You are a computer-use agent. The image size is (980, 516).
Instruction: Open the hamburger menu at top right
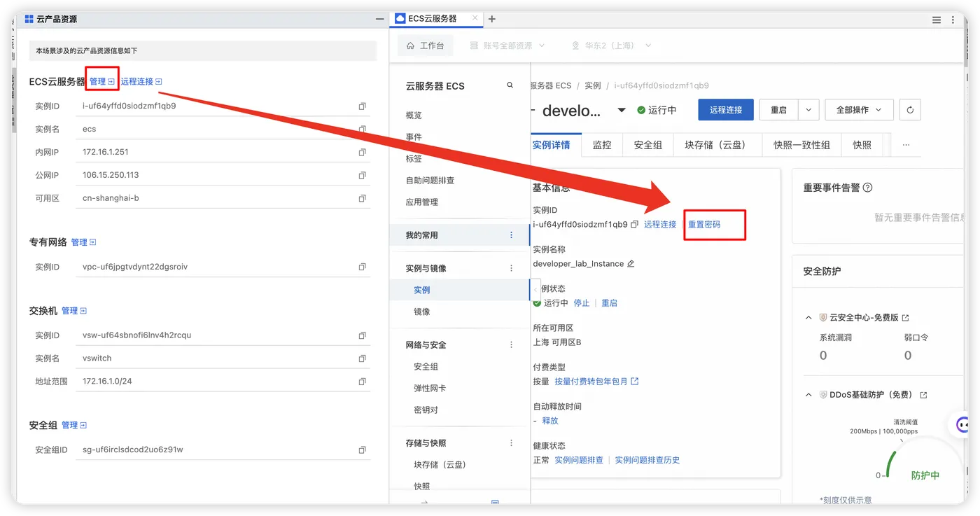click(937, 20)
